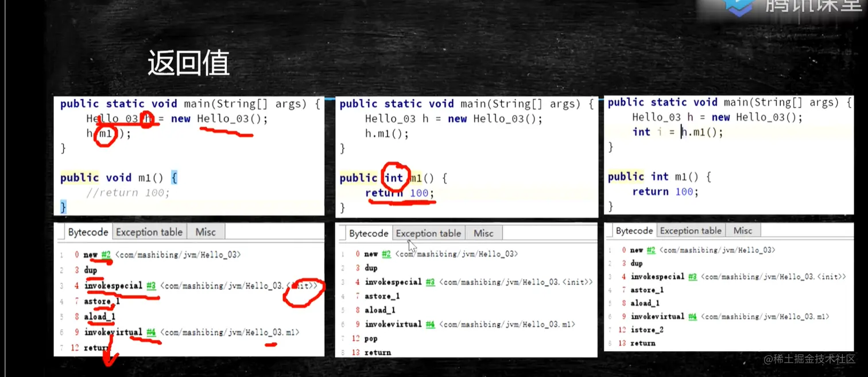Click the 'public void m1()' method declaration
Image resolution: width=868 pixels, height=377 pixels.
point(112,178)
